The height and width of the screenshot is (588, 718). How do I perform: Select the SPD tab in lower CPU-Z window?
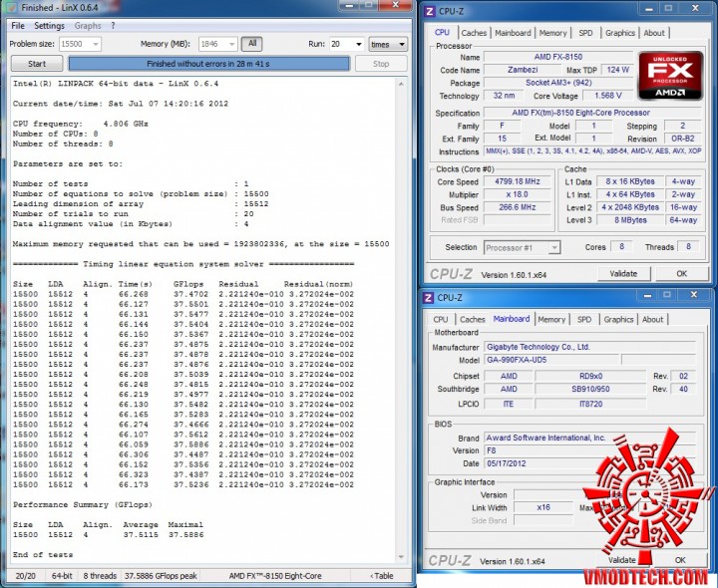tap(584, 319)
